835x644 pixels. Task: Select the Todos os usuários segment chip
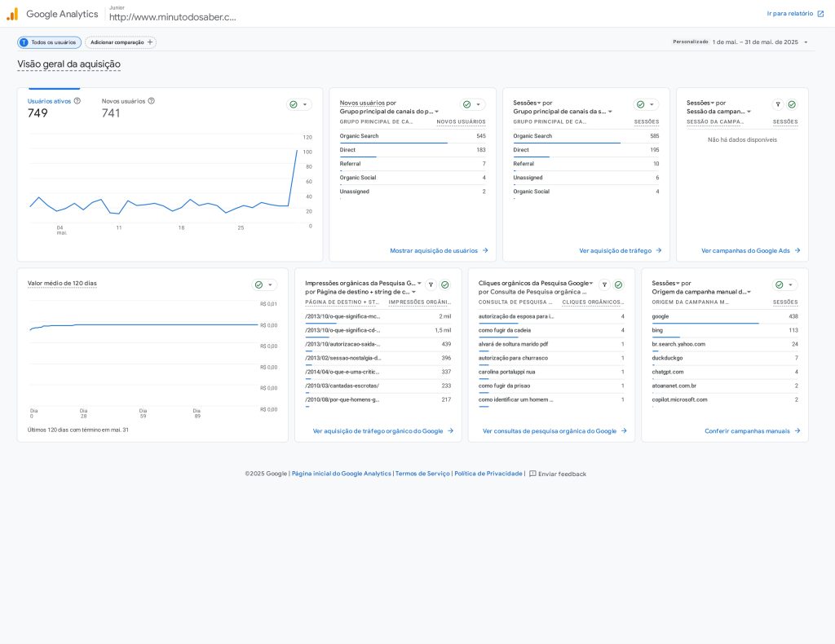click(50, 42)
